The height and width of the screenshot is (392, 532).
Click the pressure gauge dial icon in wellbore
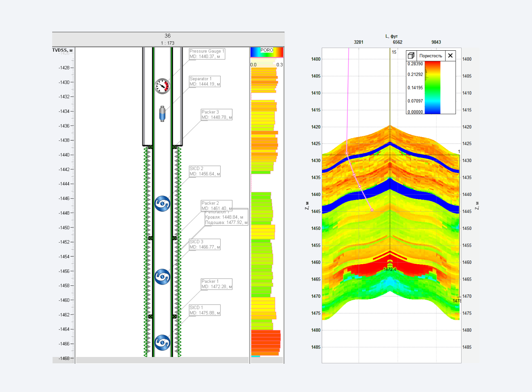pos(163,86)
